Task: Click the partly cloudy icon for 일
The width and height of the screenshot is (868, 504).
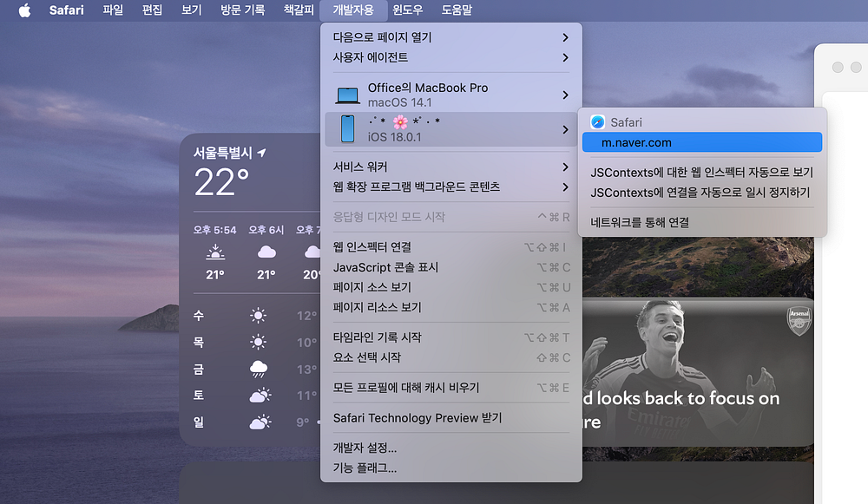Action: [x=260, y=422]
